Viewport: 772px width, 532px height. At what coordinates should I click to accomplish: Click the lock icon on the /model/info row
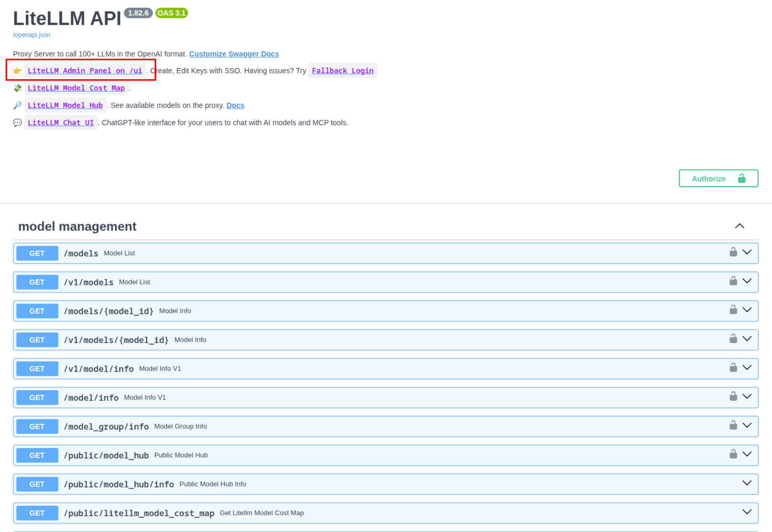click(x=733, y=396)
